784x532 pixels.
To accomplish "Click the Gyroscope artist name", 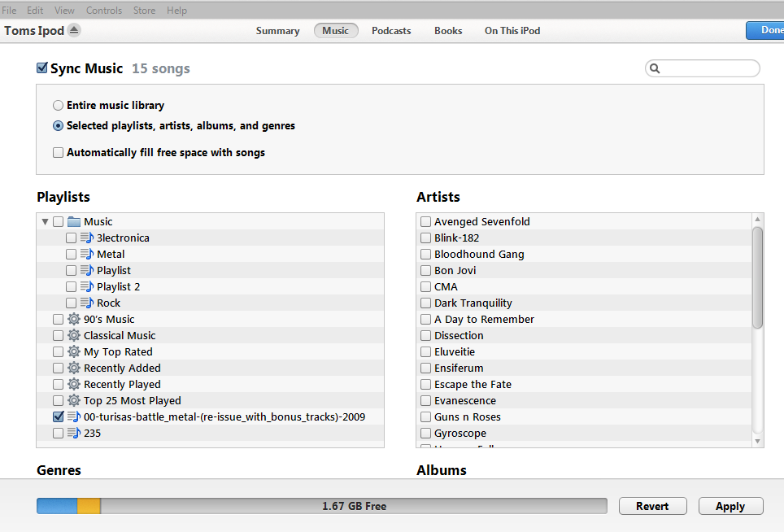I will 460,433.
